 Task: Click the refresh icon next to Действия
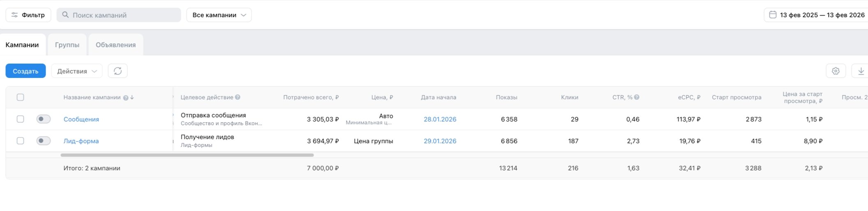118,71
